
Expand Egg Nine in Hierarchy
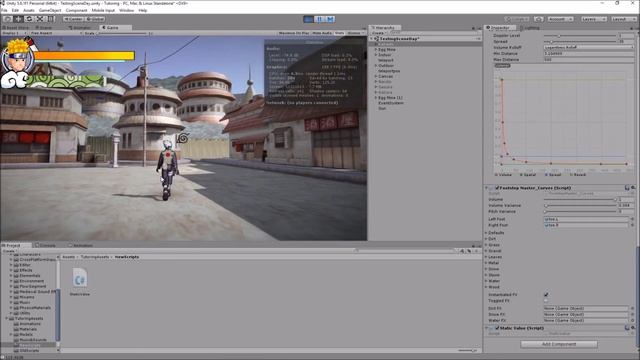click(376, 49)
